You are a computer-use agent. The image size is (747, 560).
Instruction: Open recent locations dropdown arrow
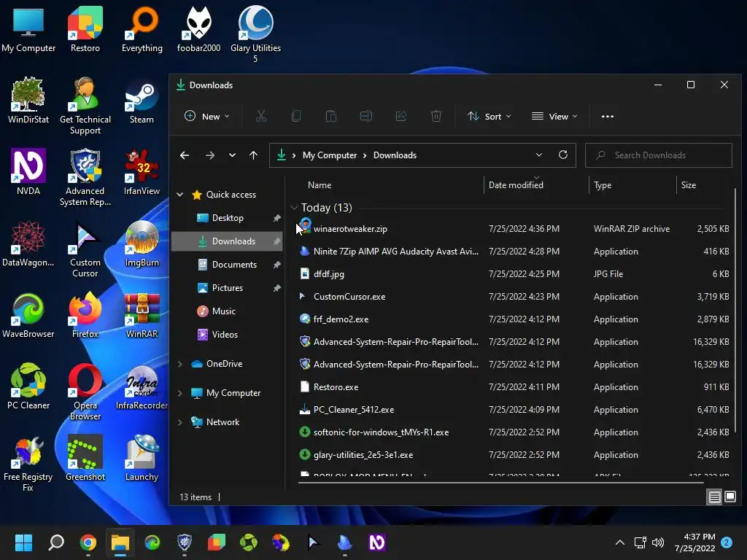click(x=232, y=155)
